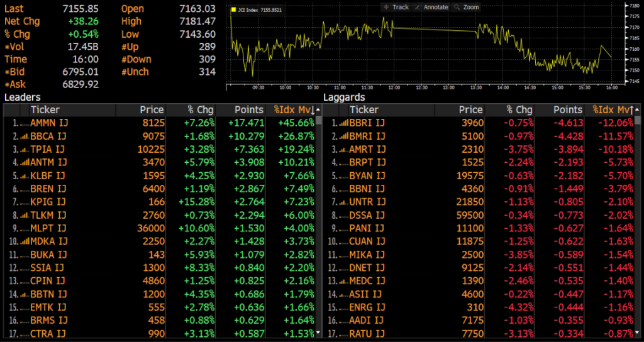Click the volume bars icon beside BBCA IJ
The image size is (644, 342).
click(x=25, y=136)
